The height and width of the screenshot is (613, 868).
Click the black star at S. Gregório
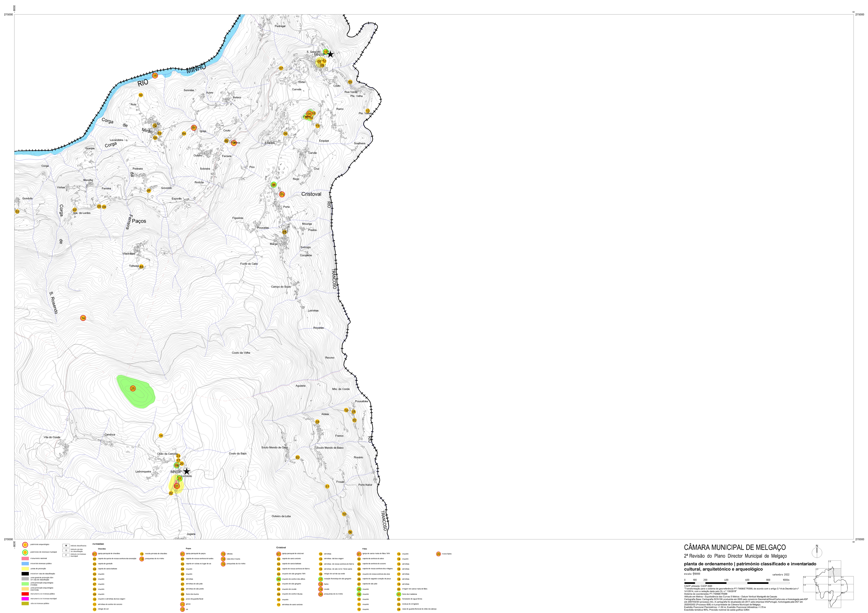point(330,54)
